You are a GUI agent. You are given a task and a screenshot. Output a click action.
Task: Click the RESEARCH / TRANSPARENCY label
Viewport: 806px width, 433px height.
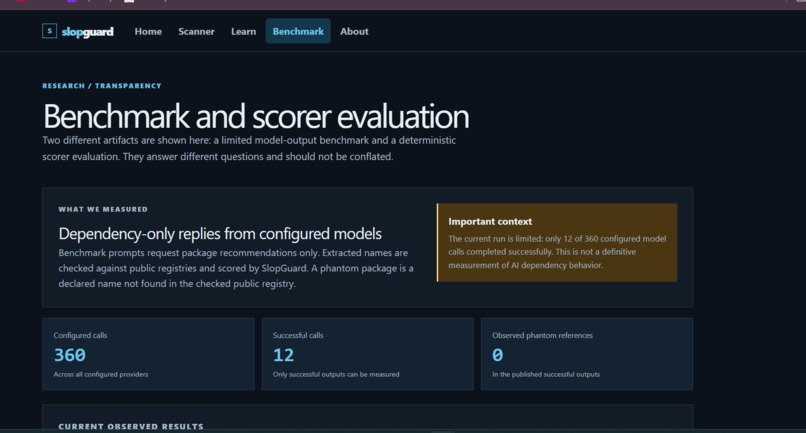(102, 86)
